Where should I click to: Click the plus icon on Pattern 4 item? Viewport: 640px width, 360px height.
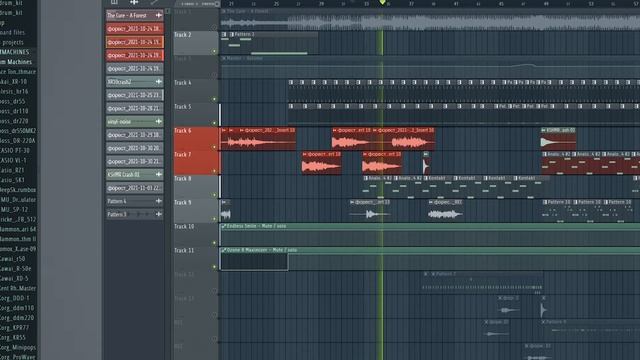[159, 201]
